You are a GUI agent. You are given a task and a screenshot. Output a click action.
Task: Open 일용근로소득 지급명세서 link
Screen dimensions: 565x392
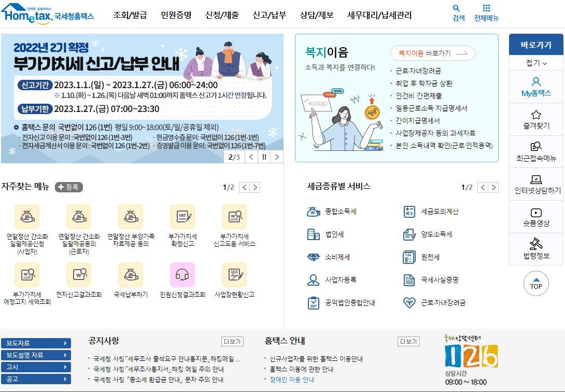[431, 108]
